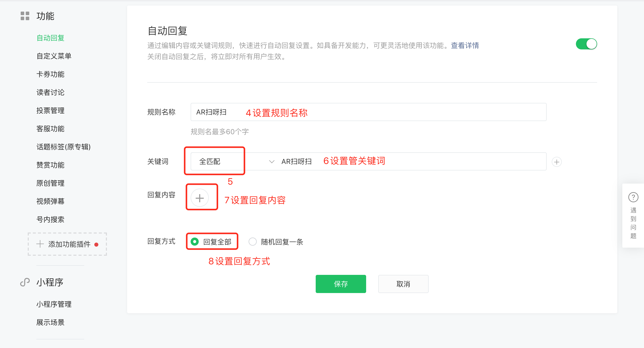Click the green 保存 button
644x348 pixels.
[341, 284]
